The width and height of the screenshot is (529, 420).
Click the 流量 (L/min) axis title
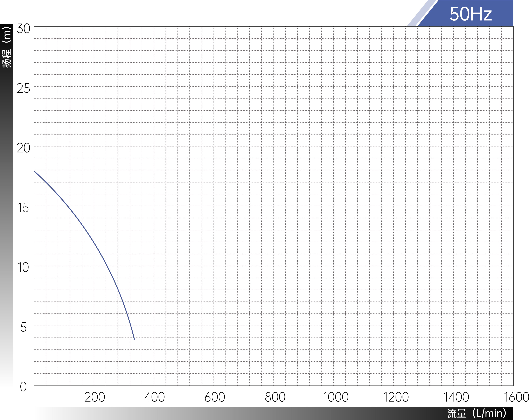pos(477,413)
